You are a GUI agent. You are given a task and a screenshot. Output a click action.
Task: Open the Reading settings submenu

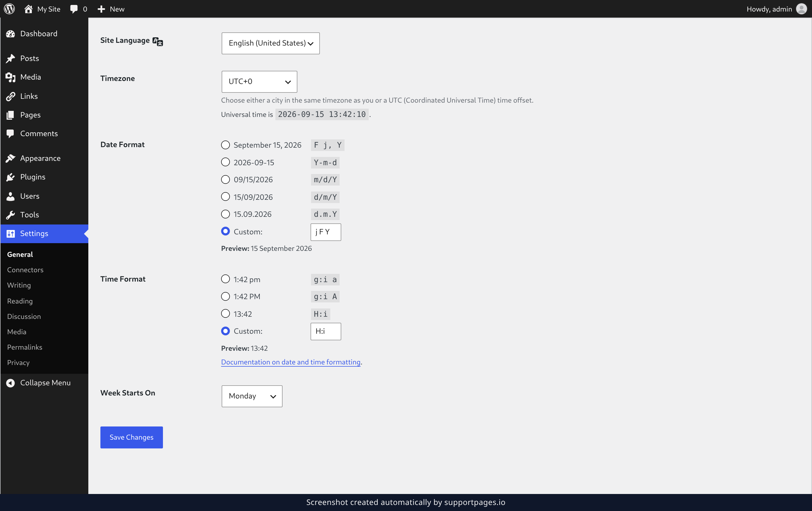coord(20,301)
